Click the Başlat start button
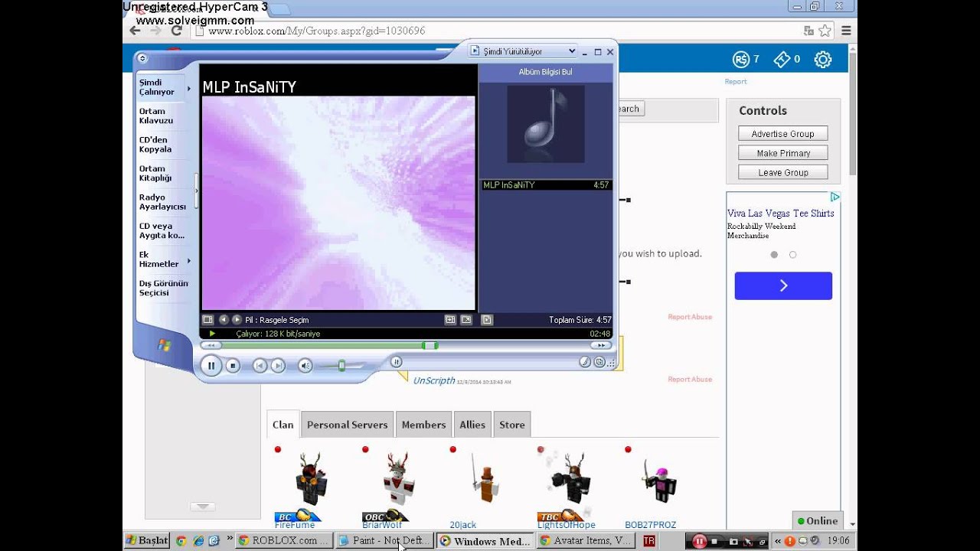 tap(146, 540)
